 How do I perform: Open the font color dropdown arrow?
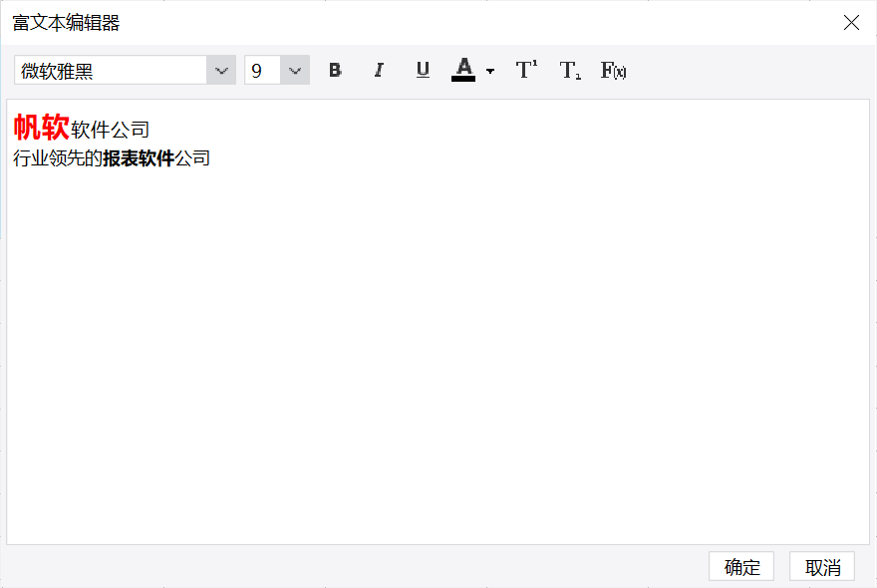pyautogui.click(x=490, y=71)
